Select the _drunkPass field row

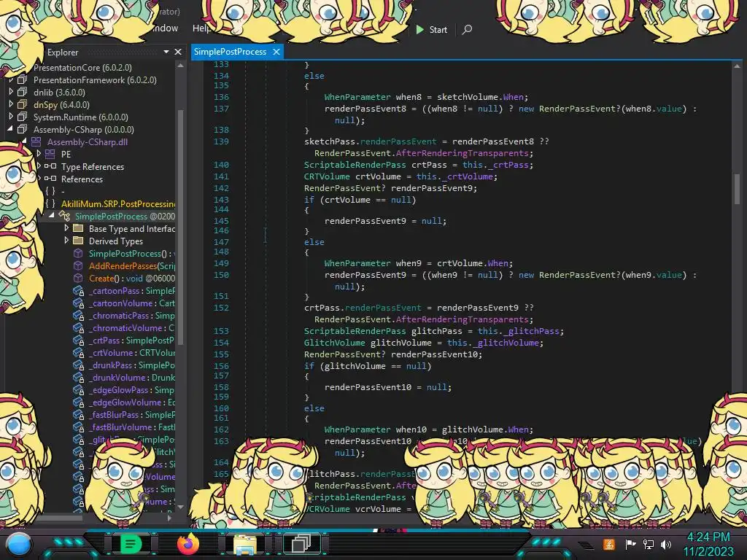point(131,365)
